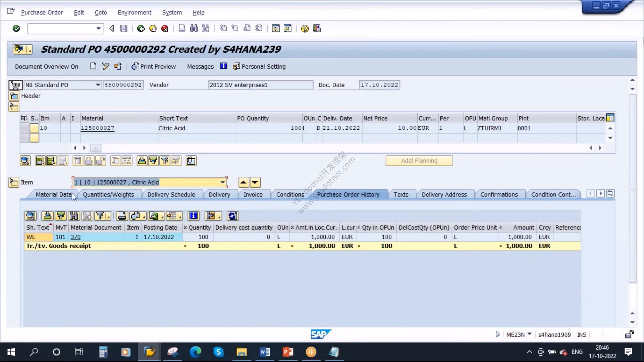Collapse the Item detail section
The image size is (644, 362).
click(x=14, y=182)
